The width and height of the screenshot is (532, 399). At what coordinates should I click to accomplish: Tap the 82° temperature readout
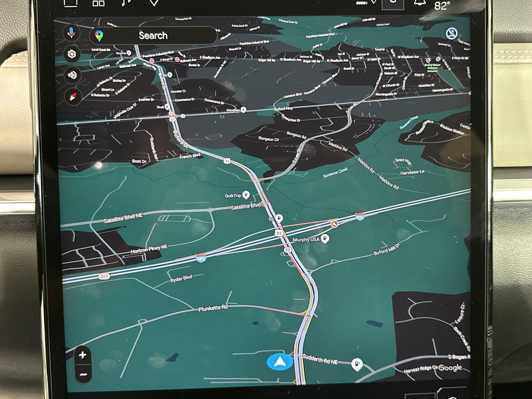[442, 6]
